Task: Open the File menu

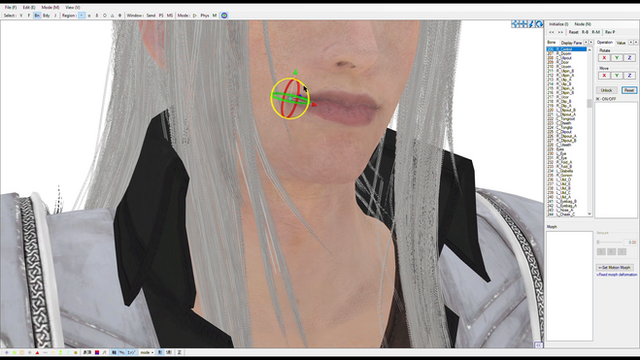Action: (11, 7)
